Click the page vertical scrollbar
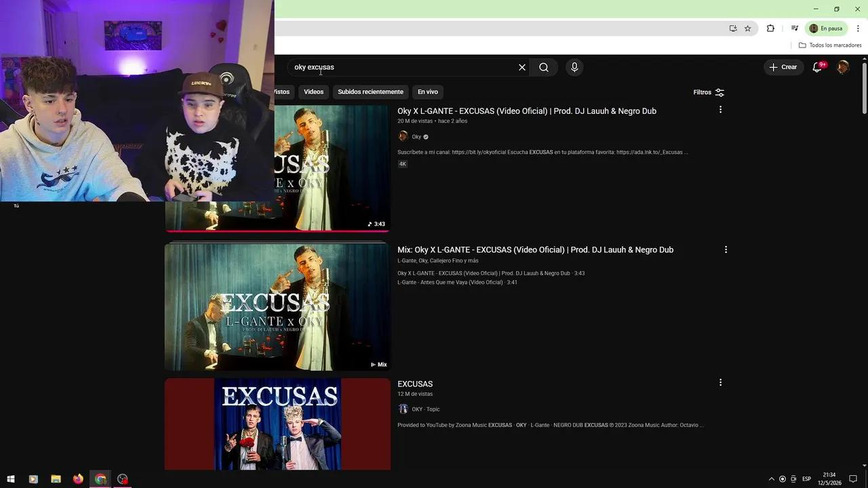 pyautogui.click(x=865, y=88)
